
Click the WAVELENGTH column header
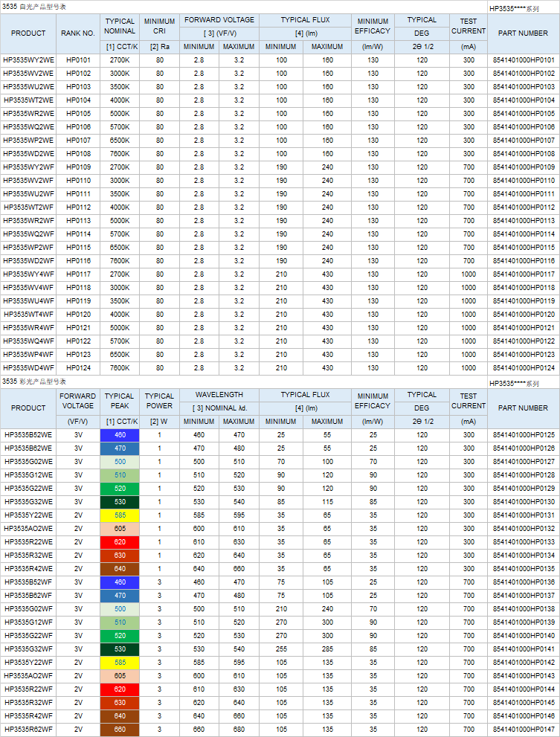(219, 395)
